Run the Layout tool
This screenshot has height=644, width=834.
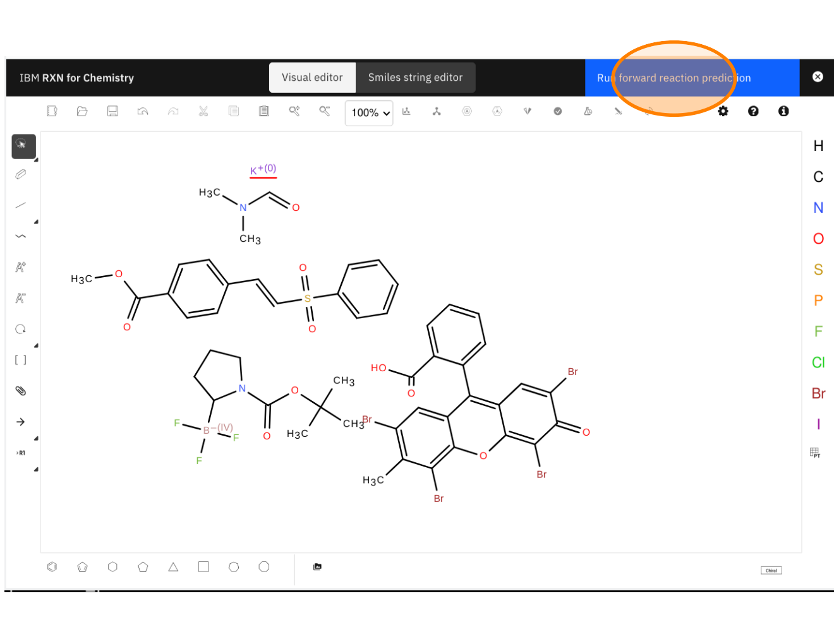(x=406, y=111)
